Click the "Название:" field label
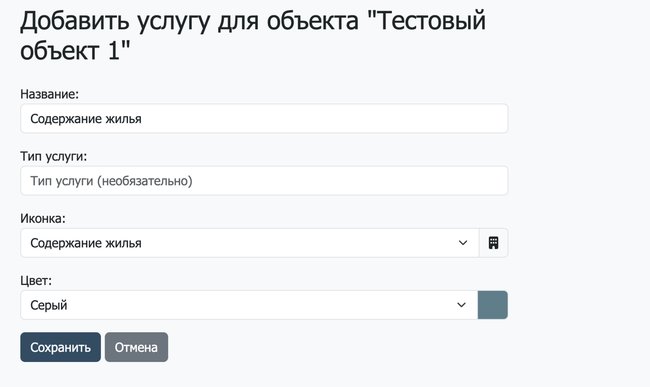Viewport: 650px width, 387px height. (x=49, y=94)
